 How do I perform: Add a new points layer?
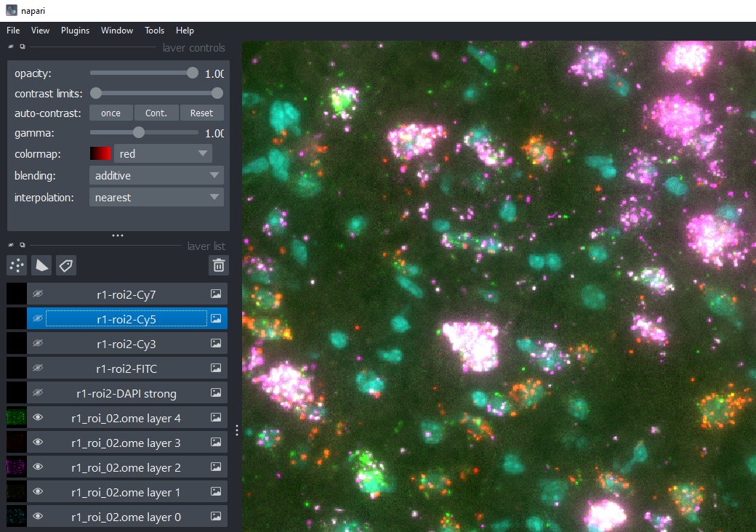coord(16,265)
